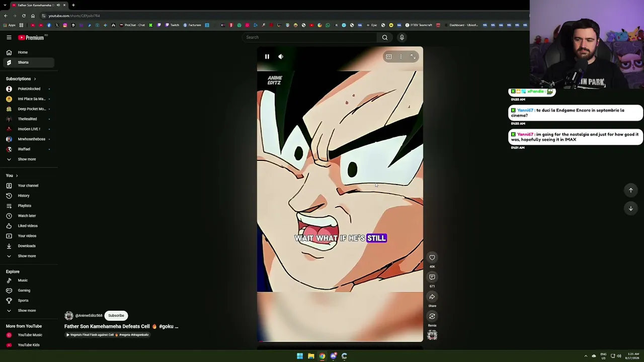Reload the page with the refresh icon
This screenshot has height=362, width=644.
(24, 16)
